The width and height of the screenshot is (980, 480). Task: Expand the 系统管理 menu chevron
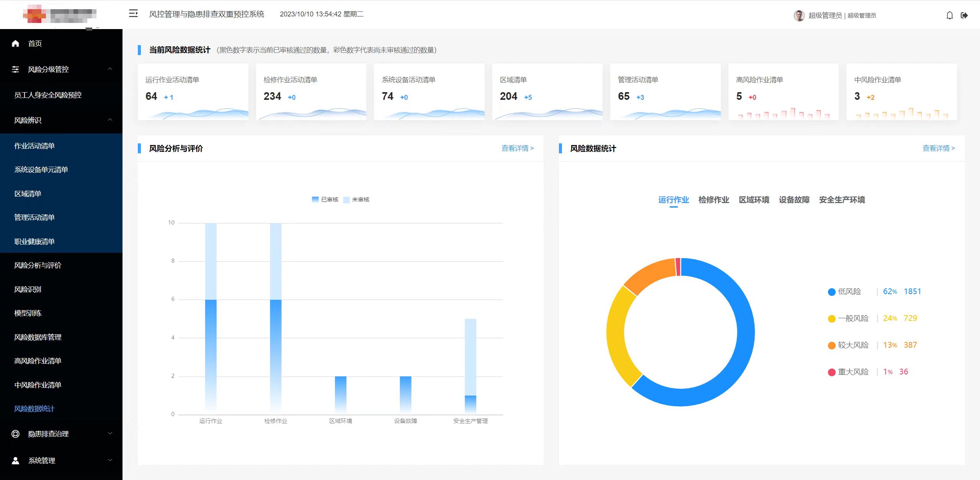(x=110, y=460)
